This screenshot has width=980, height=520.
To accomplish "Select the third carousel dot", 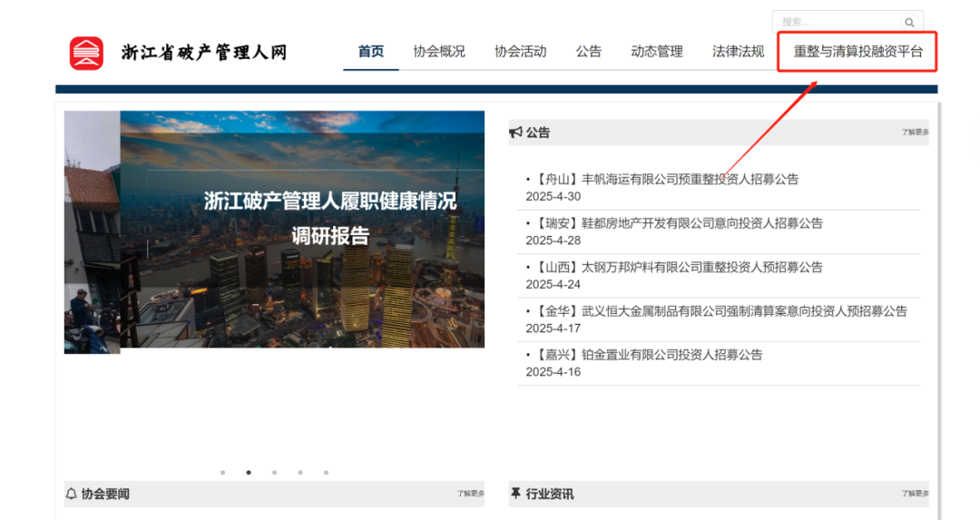I will click(274, 473).
